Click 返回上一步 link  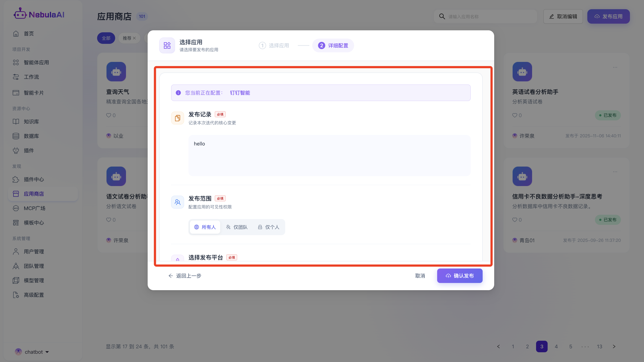coord(185,276)
